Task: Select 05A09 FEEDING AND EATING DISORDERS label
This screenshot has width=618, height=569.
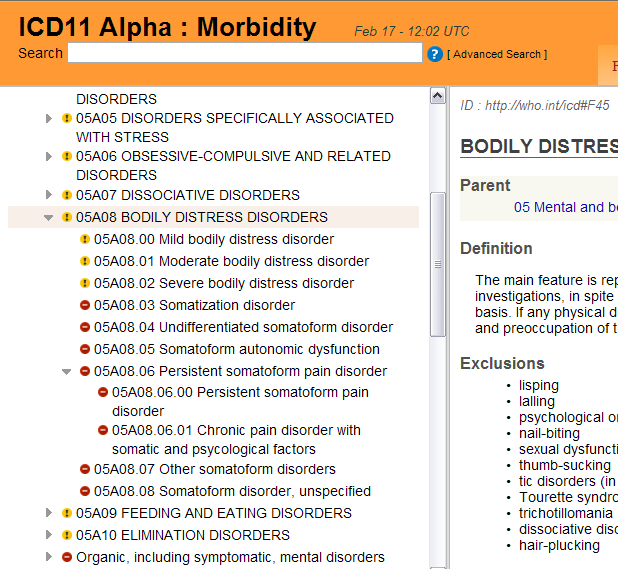Action: coord(214,513)
